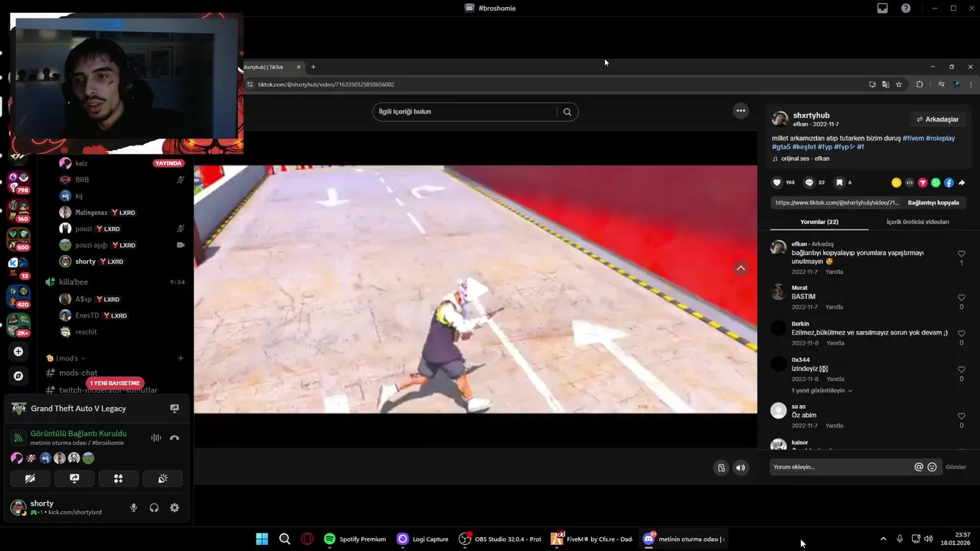Open OBS Studio from taskbar
The height and width of the screenshot is (551, 980).
tap(500, 539)
